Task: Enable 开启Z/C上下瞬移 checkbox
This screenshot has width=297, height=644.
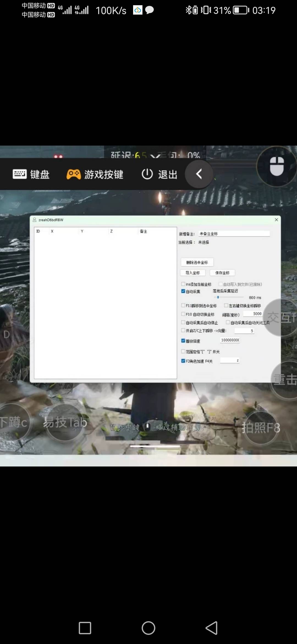Action: (183, 331)
